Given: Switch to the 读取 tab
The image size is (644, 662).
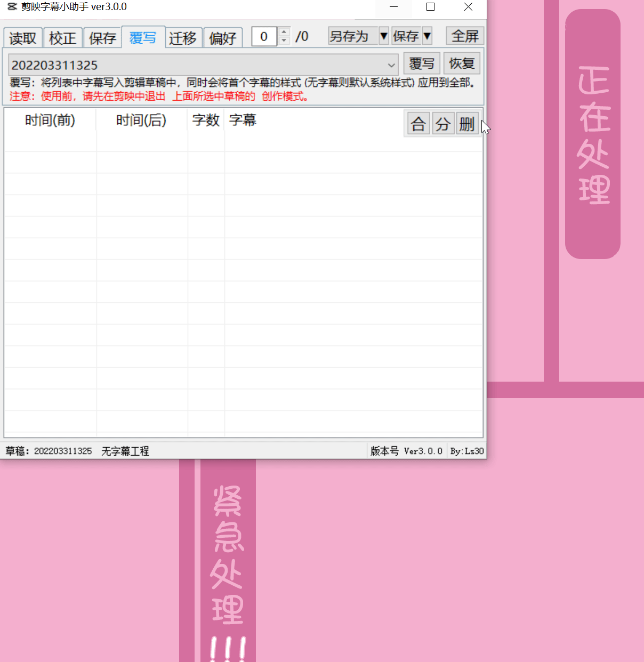Looking at the screenshot, I should coord(22,37).
